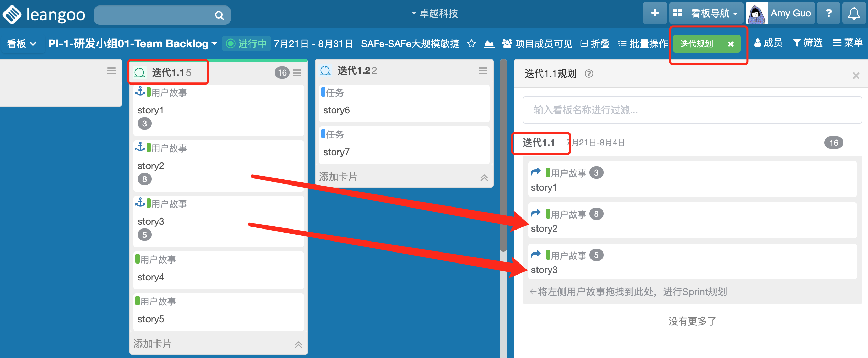Click the plus add button in header

[x=655, y=13]
